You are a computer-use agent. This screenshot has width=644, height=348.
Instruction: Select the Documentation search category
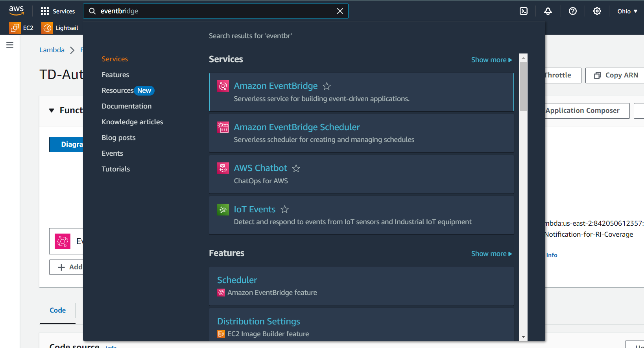tap(127, 106)
